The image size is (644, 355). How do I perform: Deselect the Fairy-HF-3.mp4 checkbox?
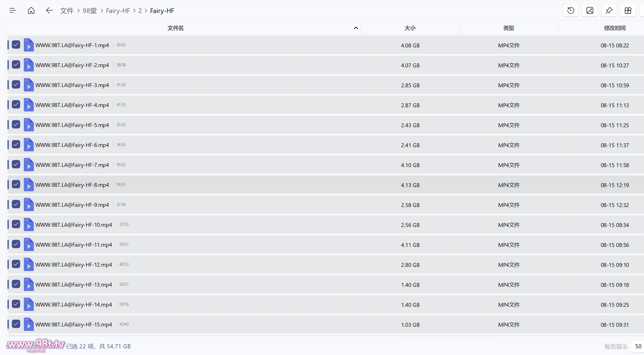click(x=16, y=85)
